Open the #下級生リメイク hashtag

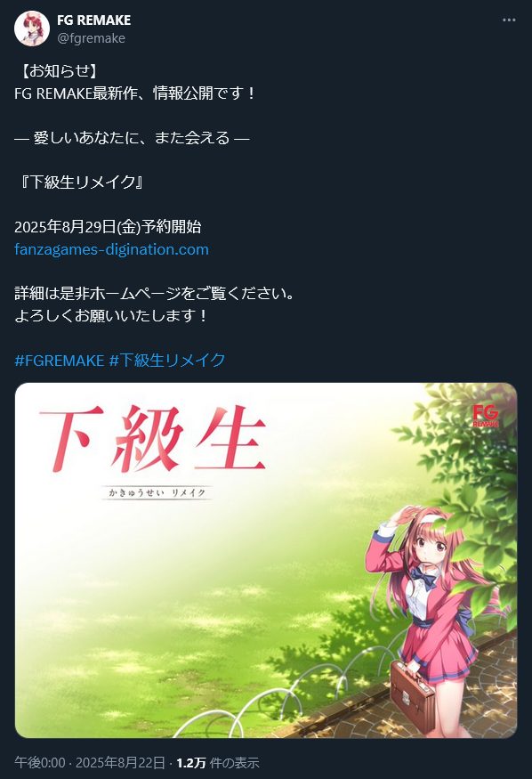coord(167,361)
